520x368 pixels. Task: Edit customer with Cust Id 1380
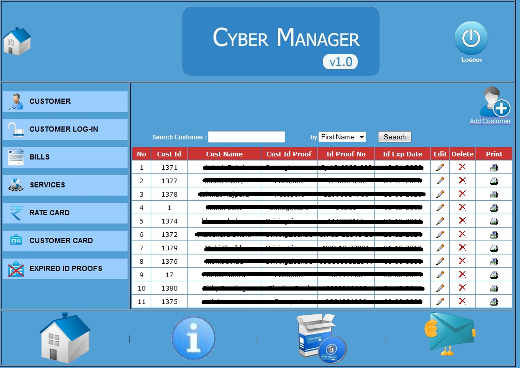click(440, 288)
